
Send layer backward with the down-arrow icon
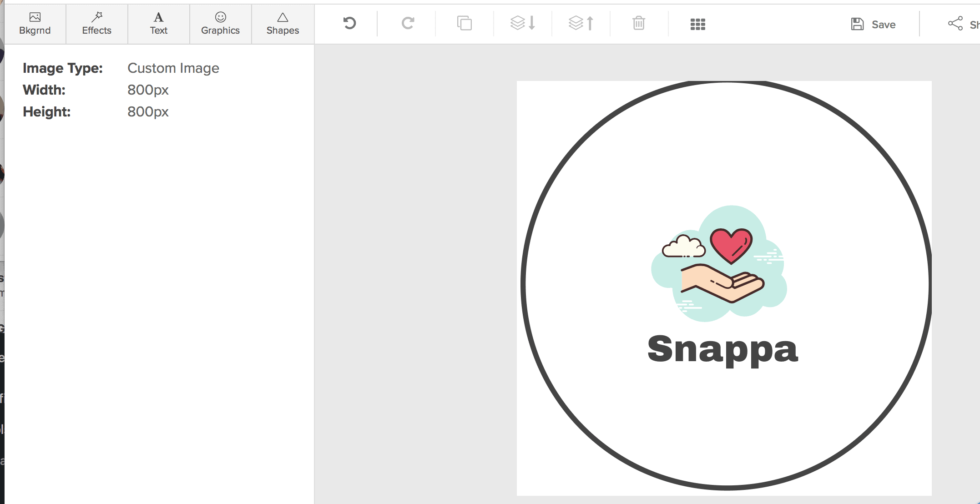click(523, 23)
